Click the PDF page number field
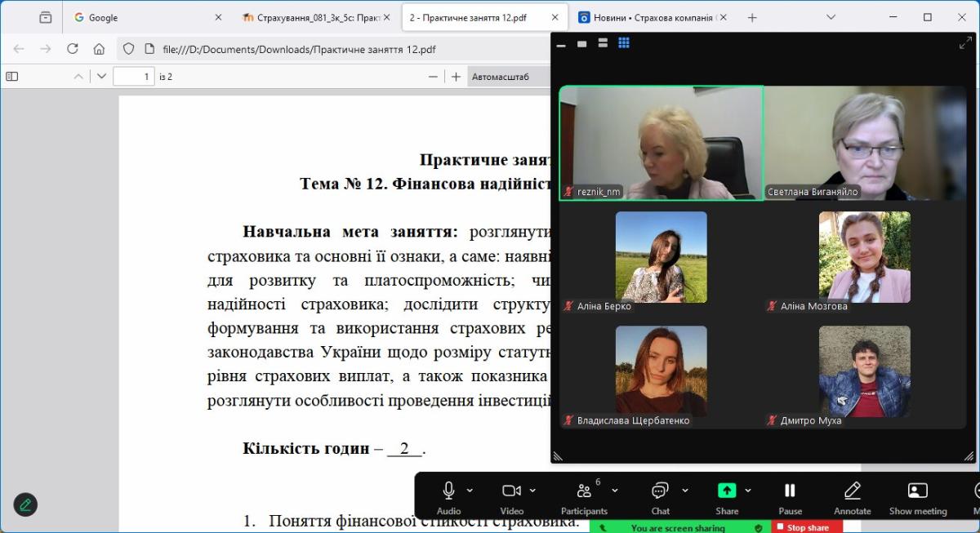Image resolution: width=980 pixels, height=533 pixels. click(134, 77)
